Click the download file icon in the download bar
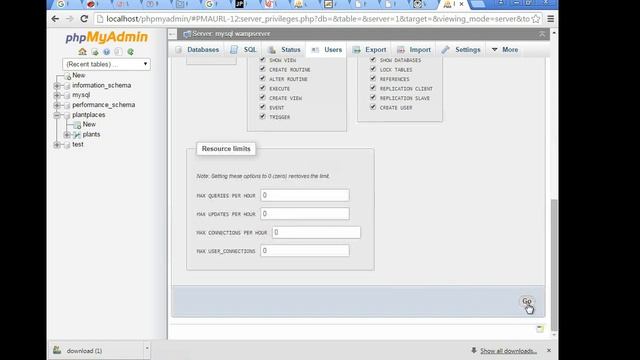640x360 pixels. tap(57, 350)
